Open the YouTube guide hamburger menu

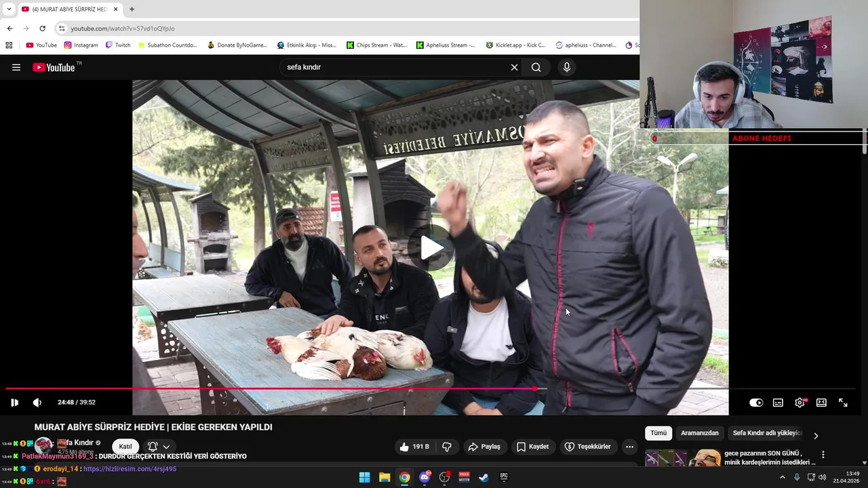coord(16,67)
